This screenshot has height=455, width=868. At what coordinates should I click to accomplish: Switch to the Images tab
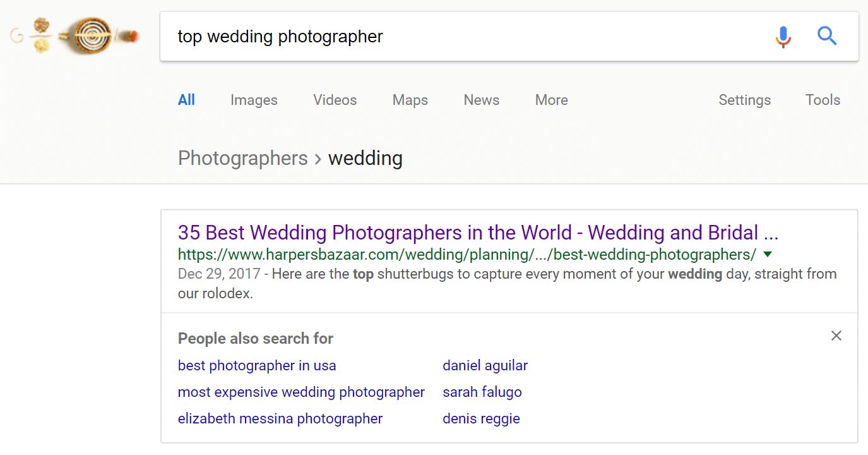click(254, 100)
